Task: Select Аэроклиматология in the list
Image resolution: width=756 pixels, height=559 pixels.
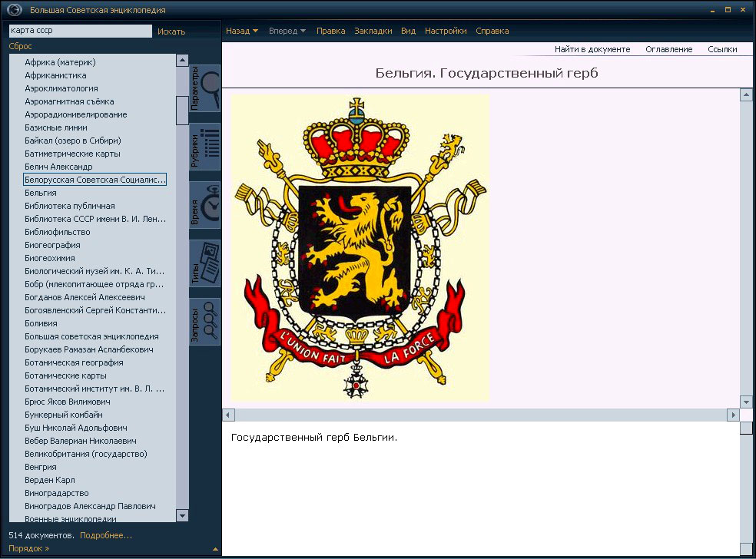Action: pos(61,88)
